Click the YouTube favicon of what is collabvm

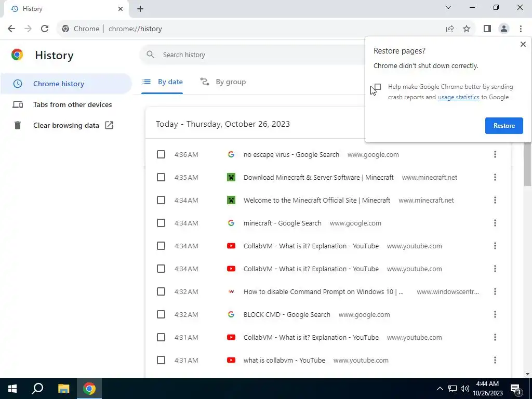[231, 360]
